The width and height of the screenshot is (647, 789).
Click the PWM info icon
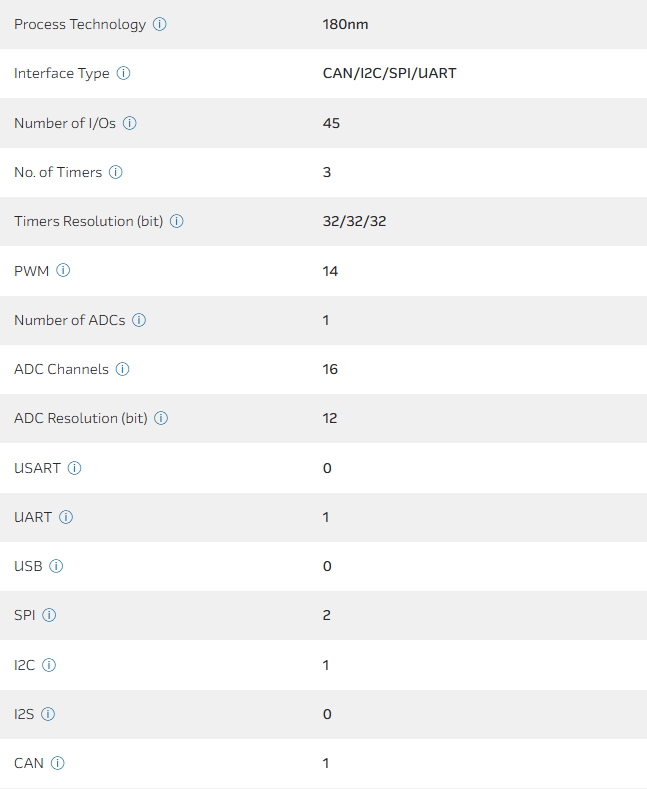point(64,271)
